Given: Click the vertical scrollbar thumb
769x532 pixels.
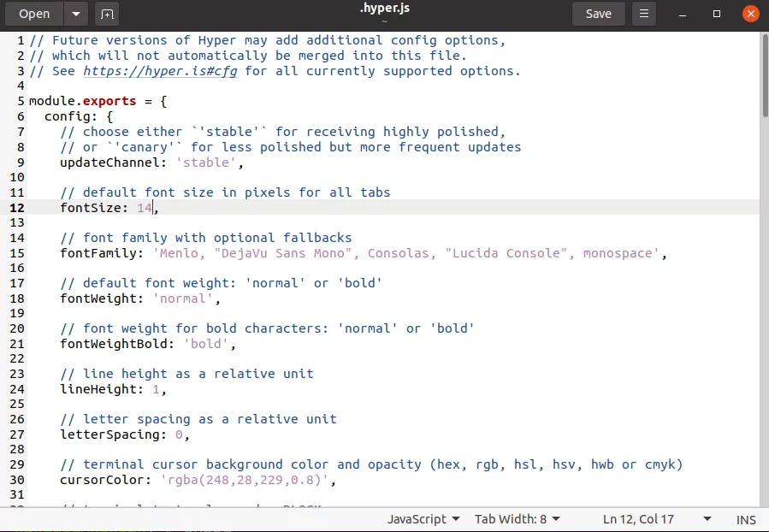Looking at the screenshot, I should pyautogui.click(x=765, y=75).
